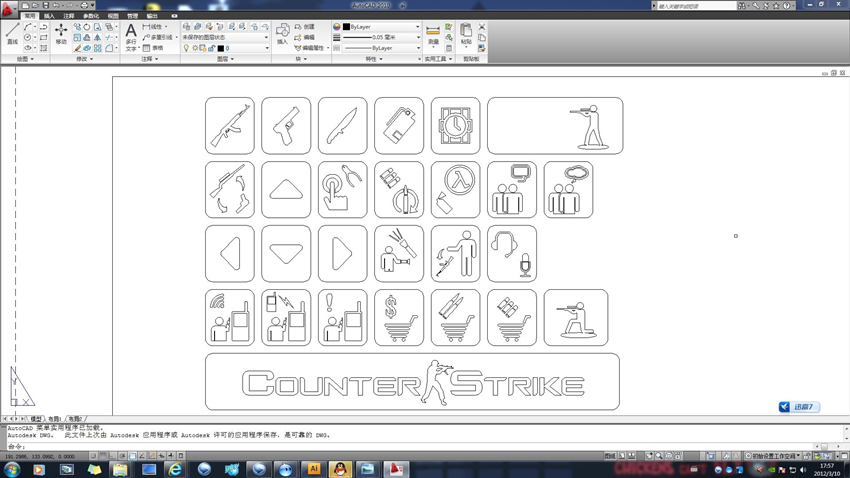Viewport: 850px width, 478px height.
Task: Open Internet Explorer from the taskbar
Action: coord(175,469)
